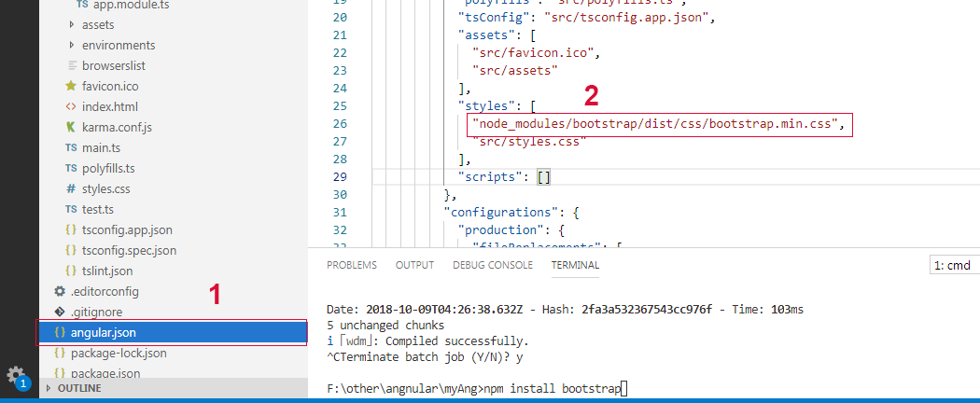Click the terminal prompt npm install bootstrap
This screenshot has width=980, height=403.
tap(477, 389)
